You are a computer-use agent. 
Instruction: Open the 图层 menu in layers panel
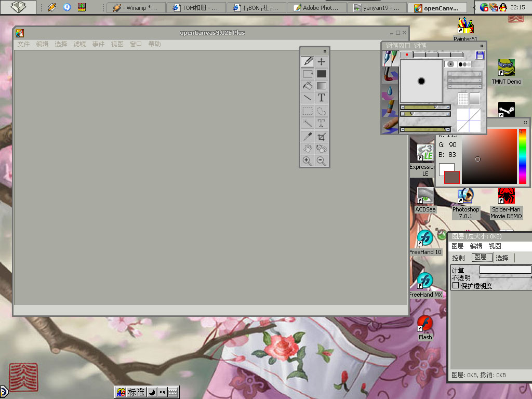(457, 246)
